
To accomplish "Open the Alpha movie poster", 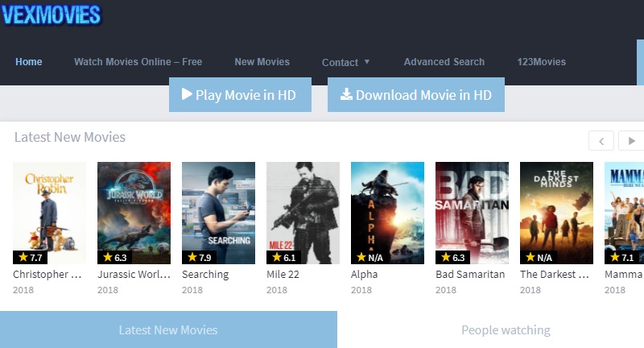I will pyautogui.click(x=387, y=213).
